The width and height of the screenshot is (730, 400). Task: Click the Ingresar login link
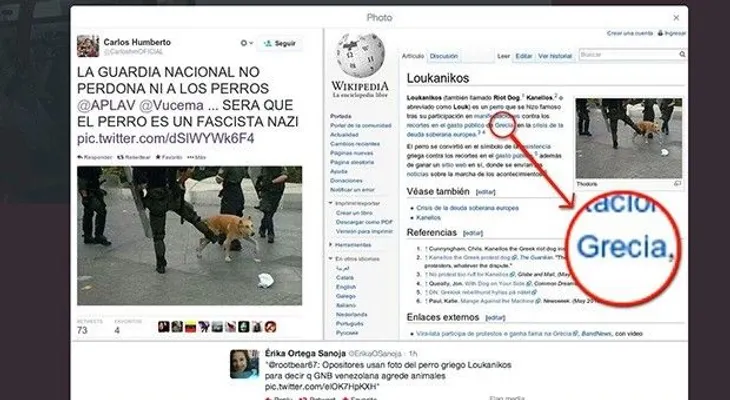(675, 34)
